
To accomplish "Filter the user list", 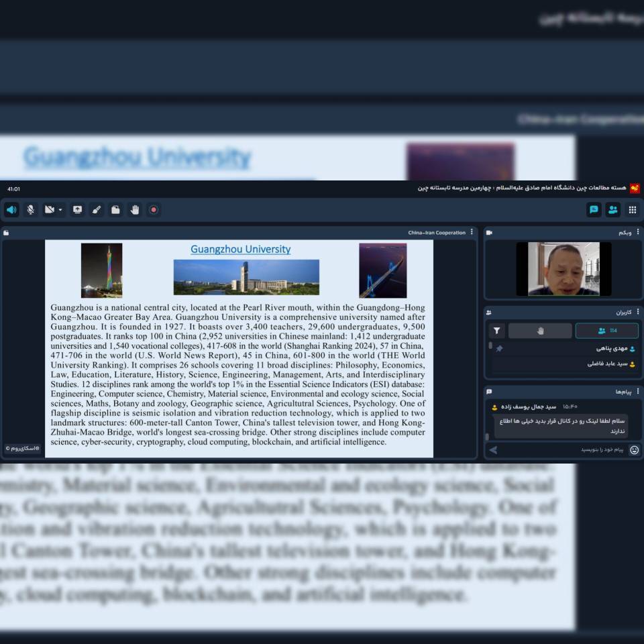I will click(496, 331).
